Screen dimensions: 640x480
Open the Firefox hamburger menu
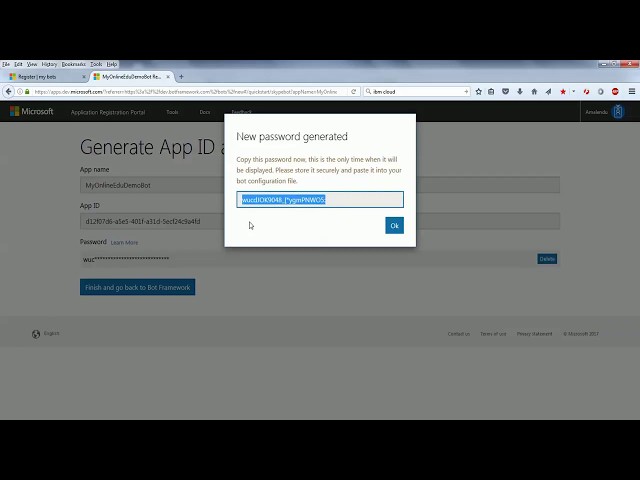tap(631, 91)
